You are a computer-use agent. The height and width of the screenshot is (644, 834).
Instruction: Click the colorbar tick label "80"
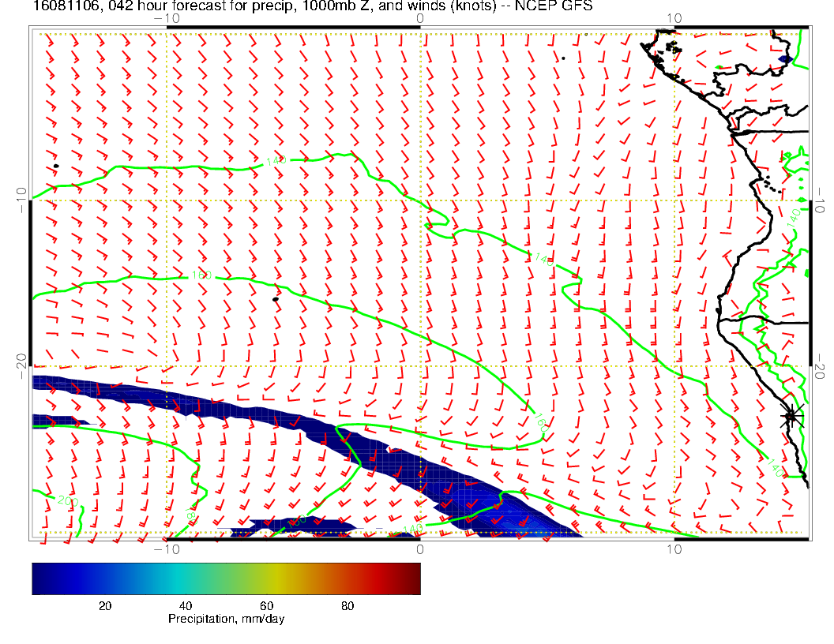click(347, 605)
